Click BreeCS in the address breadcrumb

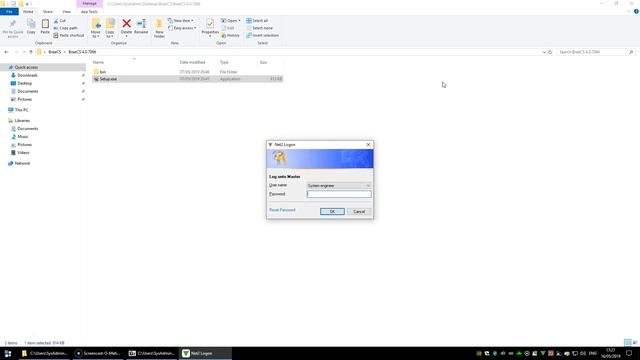(54, 52)
